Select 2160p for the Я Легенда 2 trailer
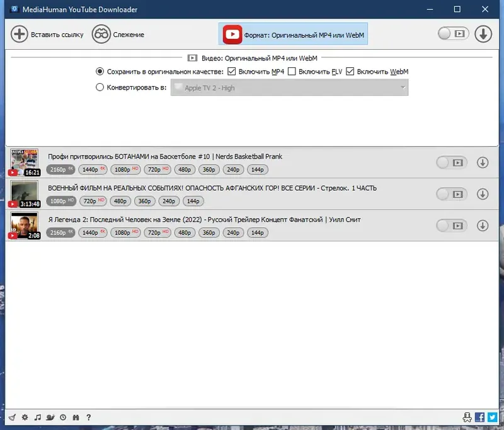The image size is (504, 430). click(60, 232)
